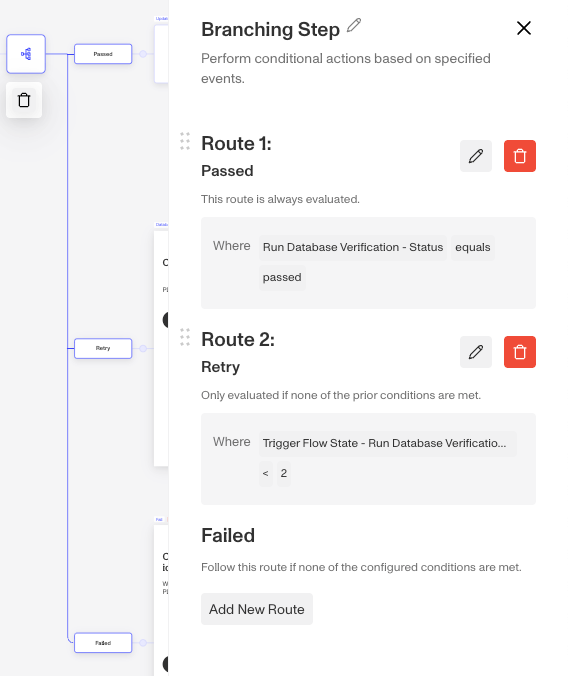Click the passed value chip in Route 1
This screenshot has width=568, height=676.
282,277
